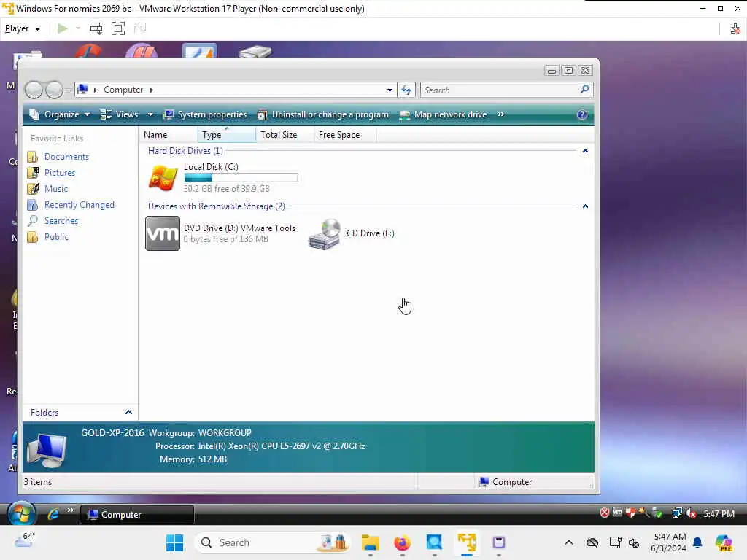The image size is (747, 560).
Task: Select the CD Drive (E:) icon
Action: [x=324, y=234]
